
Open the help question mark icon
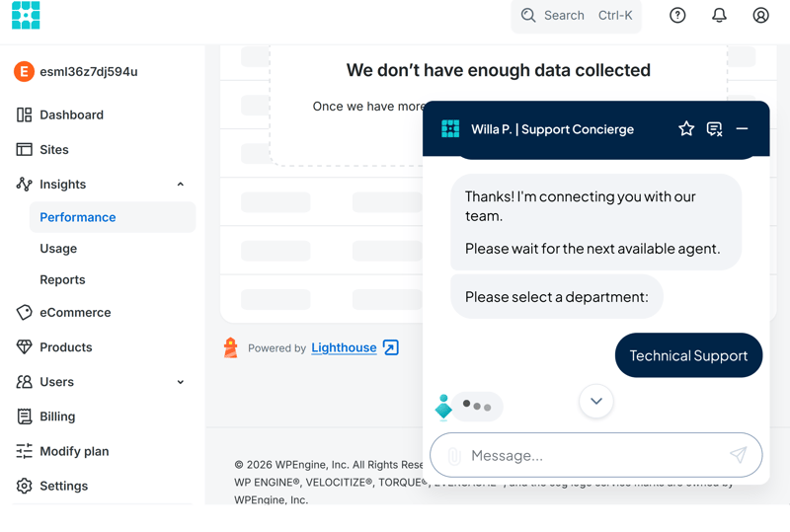[677, 16]
